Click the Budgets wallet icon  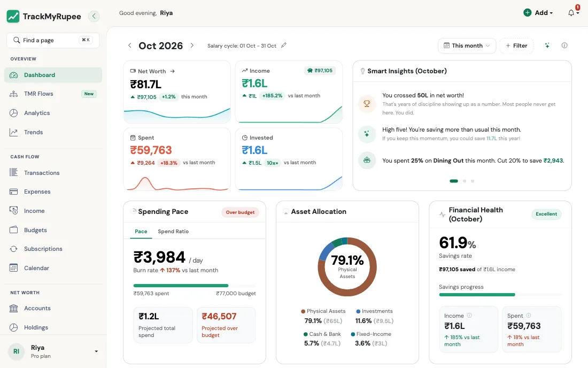pos(13,230)
